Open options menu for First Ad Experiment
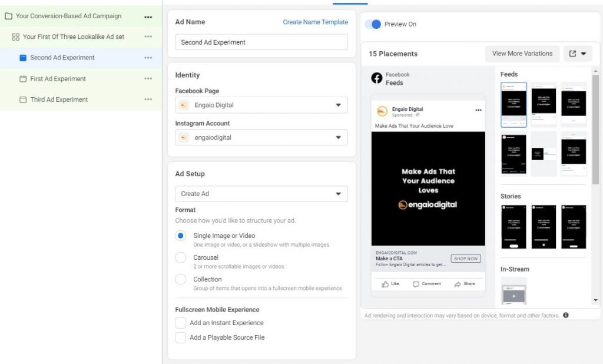 (x=148, y=78)
